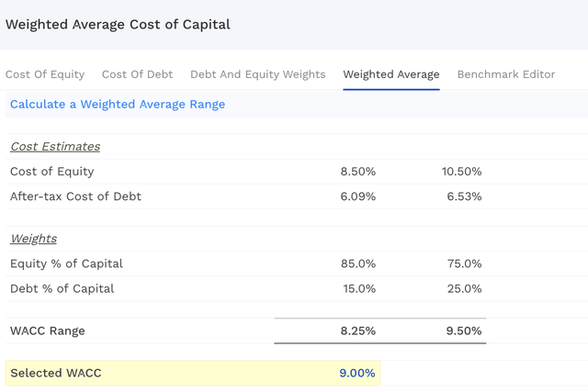Select the 85.0% Equity weight value
This screenshot has height=392, width=588.
pos(357,264)
